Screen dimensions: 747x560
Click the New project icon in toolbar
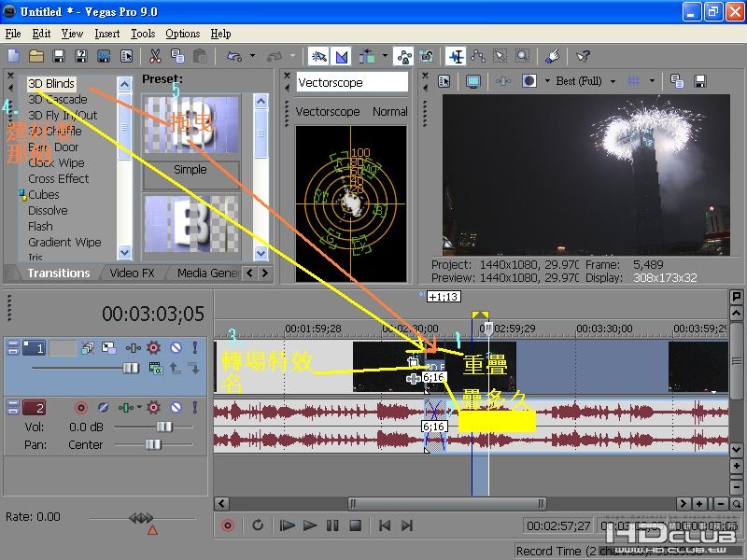13,56
